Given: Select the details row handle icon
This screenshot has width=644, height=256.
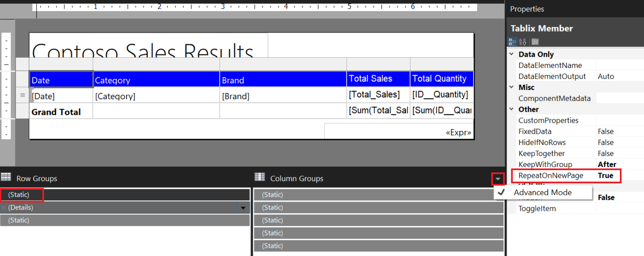Looking at the screenshot, I should coord(22,95).
